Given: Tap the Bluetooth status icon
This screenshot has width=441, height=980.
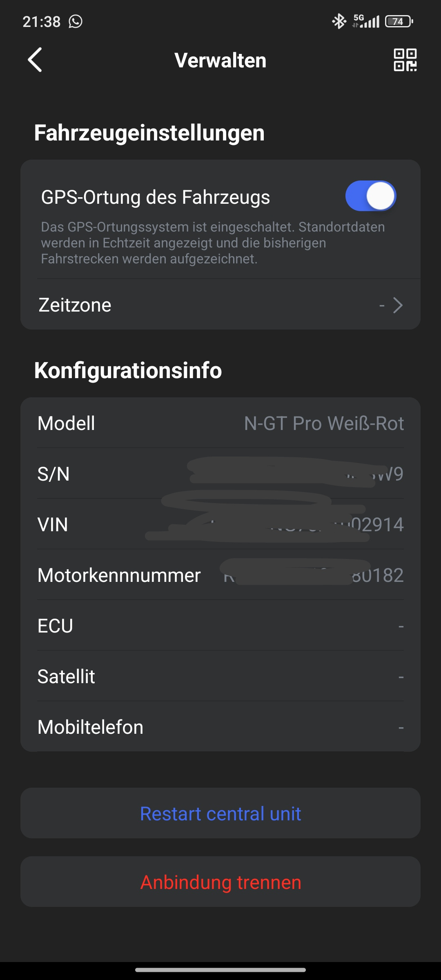Looking at the screenshot, I should 339,21.
